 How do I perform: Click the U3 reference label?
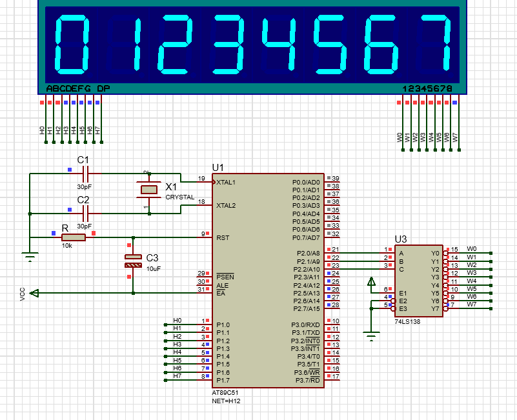click(401, 239)
